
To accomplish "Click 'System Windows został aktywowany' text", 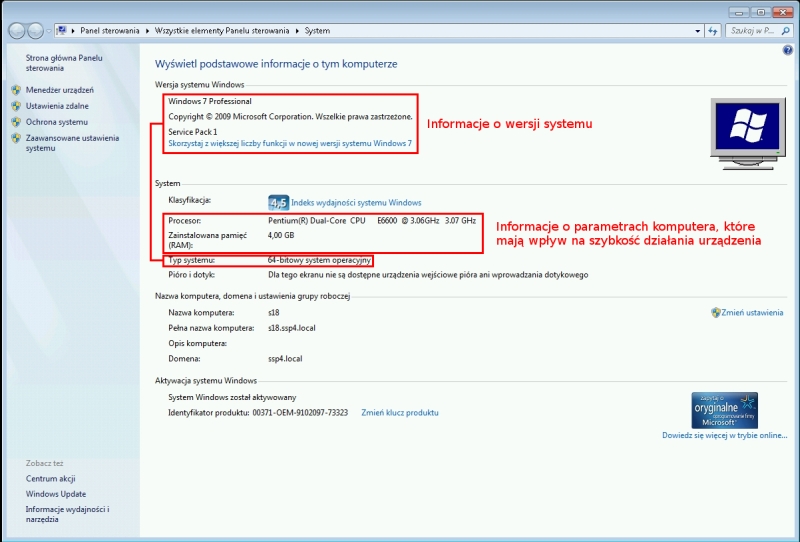I will point(232,397).
